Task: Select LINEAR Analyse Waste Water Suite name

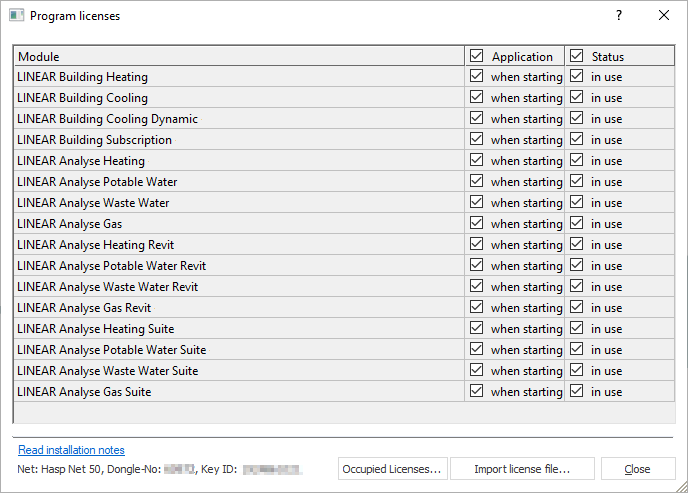Action: [108, 371]
